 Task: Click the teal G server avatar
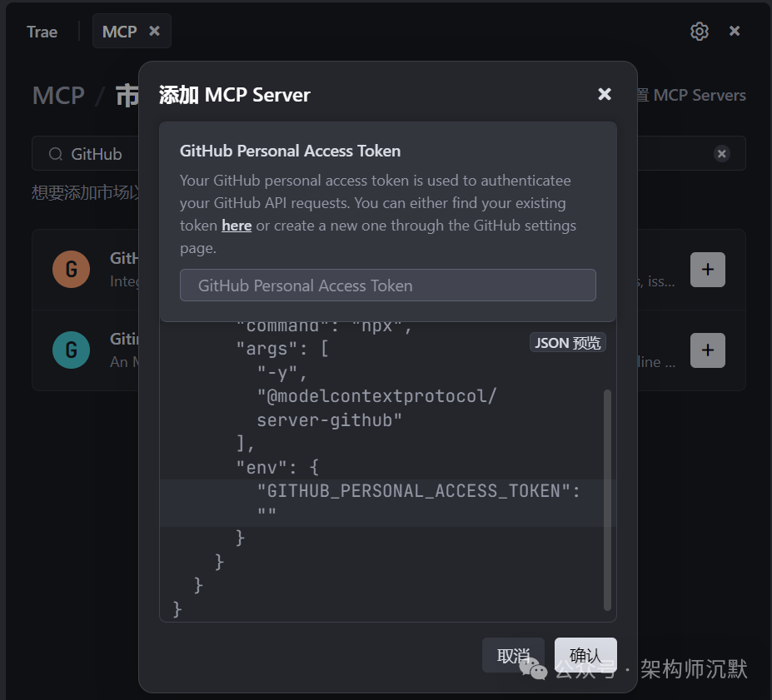[x=71, y=350]
